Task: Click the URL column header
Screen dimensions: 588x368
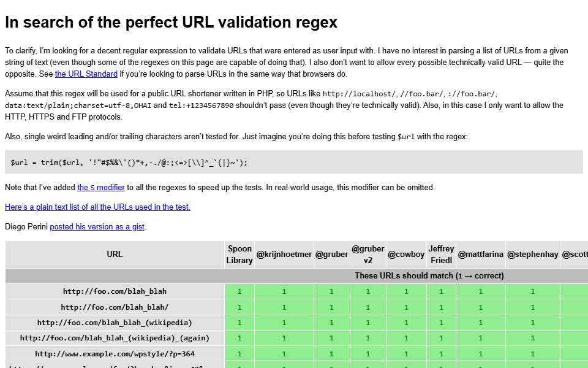Action: tap(115, 255)
